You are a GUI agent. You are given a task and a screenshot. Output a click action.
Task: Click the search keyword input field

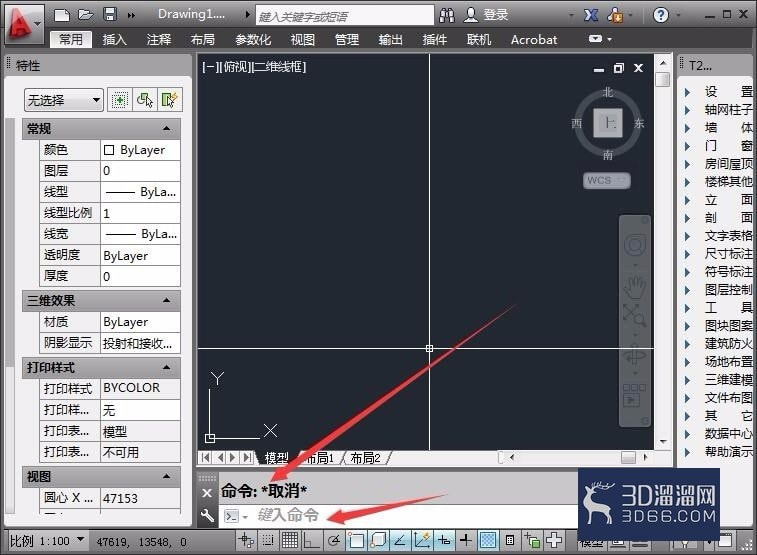point(345,16)
